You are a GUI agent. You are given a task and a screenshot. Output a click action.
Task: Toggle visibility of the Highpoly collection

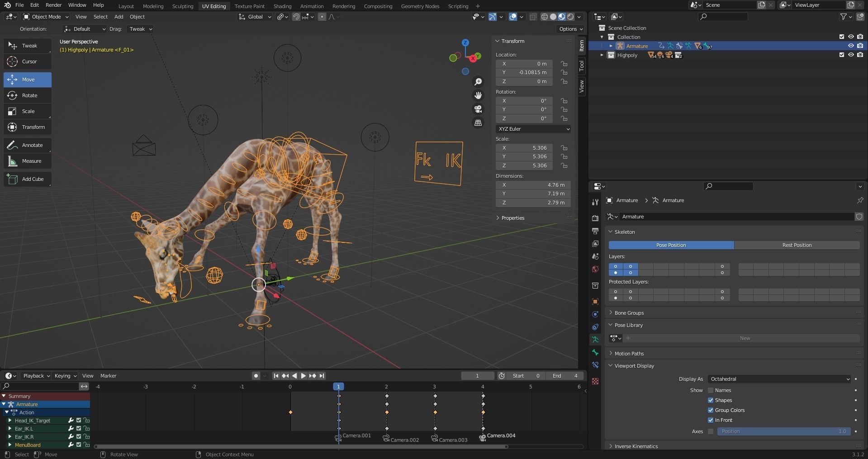(x=851, y=55)
